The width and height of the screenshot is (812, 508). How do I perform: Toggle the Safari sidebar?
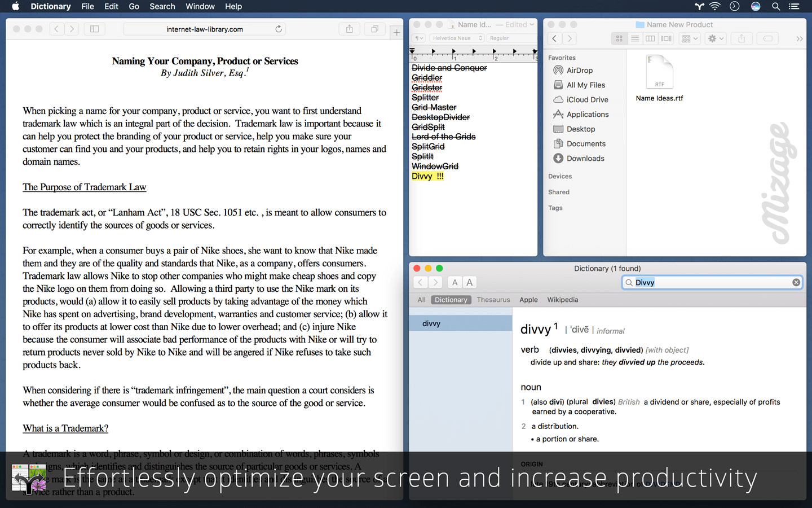(94, 29)
